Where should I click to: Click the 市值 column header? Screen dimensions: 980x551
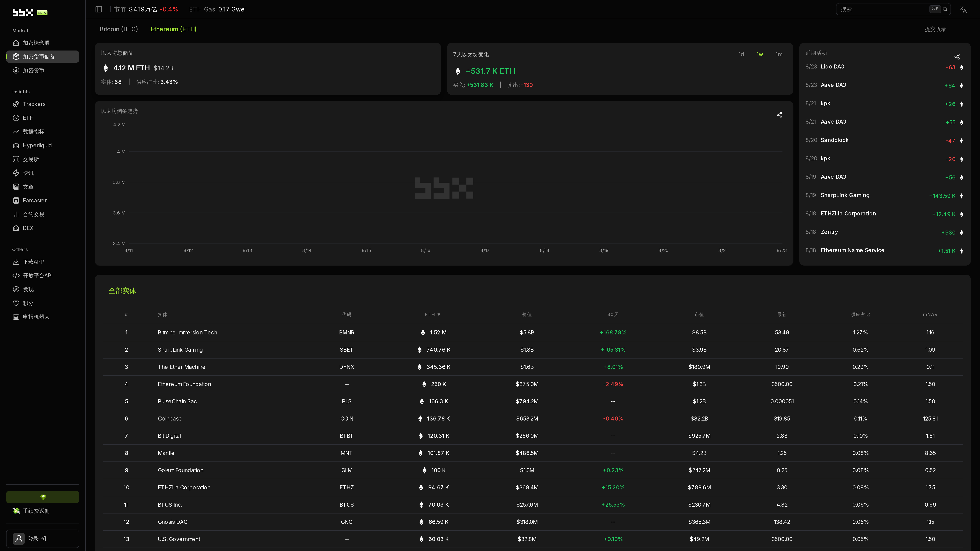point(699,315)
